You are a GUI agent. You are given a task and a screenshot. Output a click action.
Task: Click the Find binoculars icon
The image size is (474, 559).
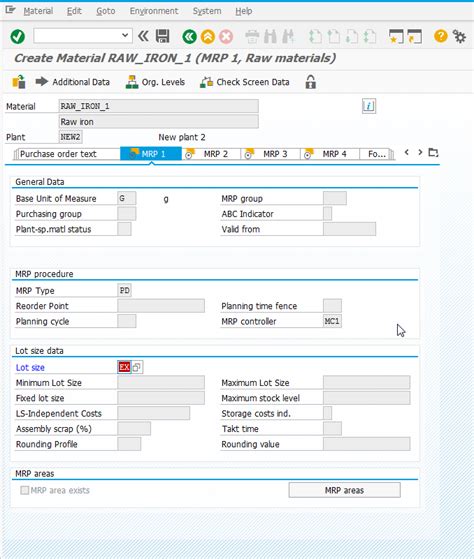point(270,36)
